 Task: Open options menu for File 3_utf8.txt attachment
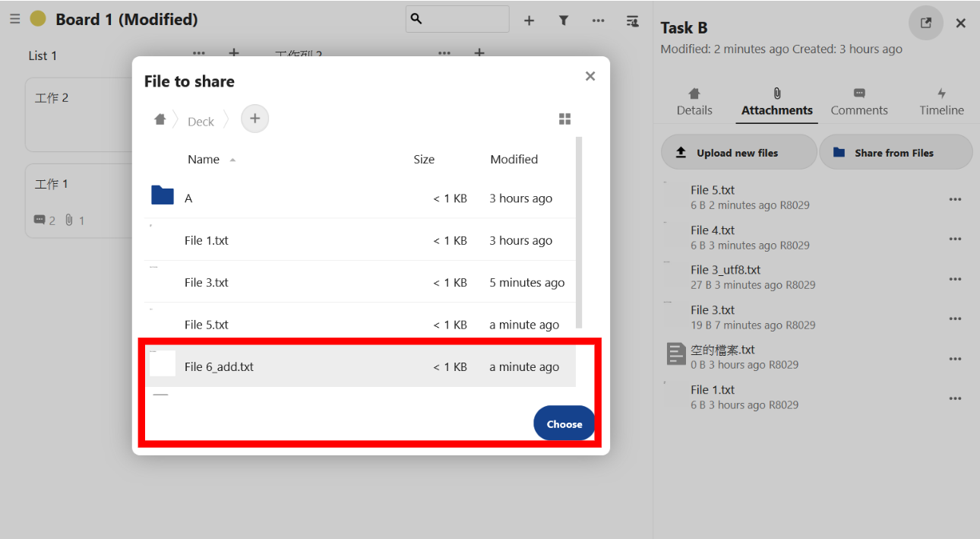[x=955, y=278]
